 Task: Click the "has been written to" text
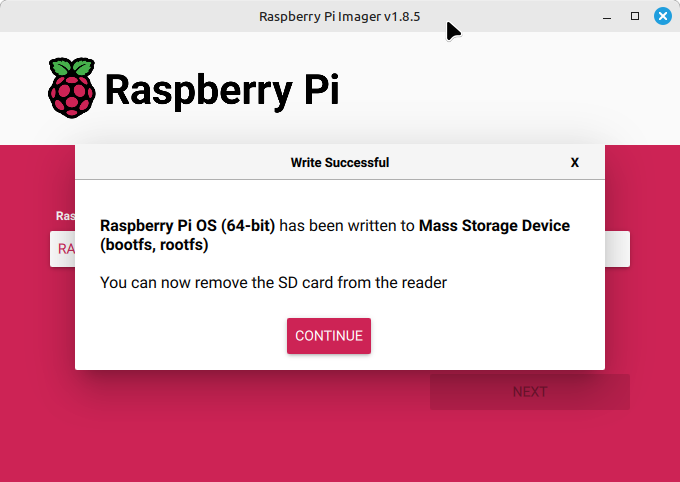(347, 226)
